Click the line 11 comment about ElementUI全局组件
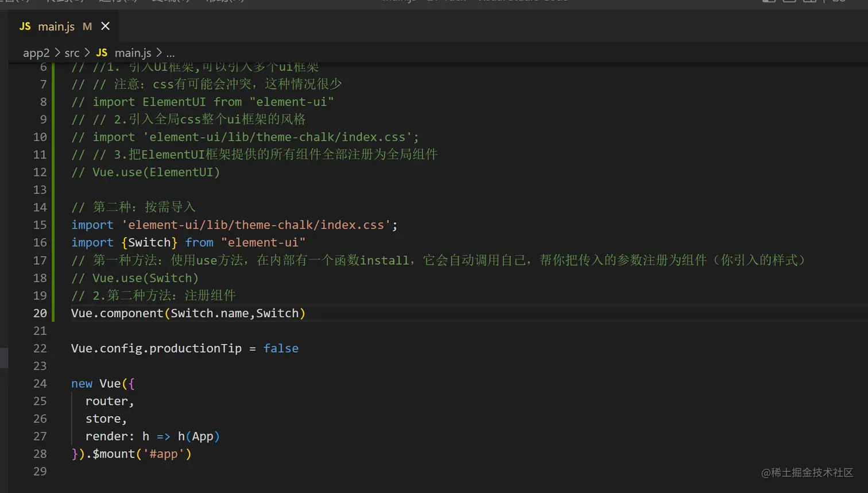Screen dimensions: 868x493 (254, 155)
